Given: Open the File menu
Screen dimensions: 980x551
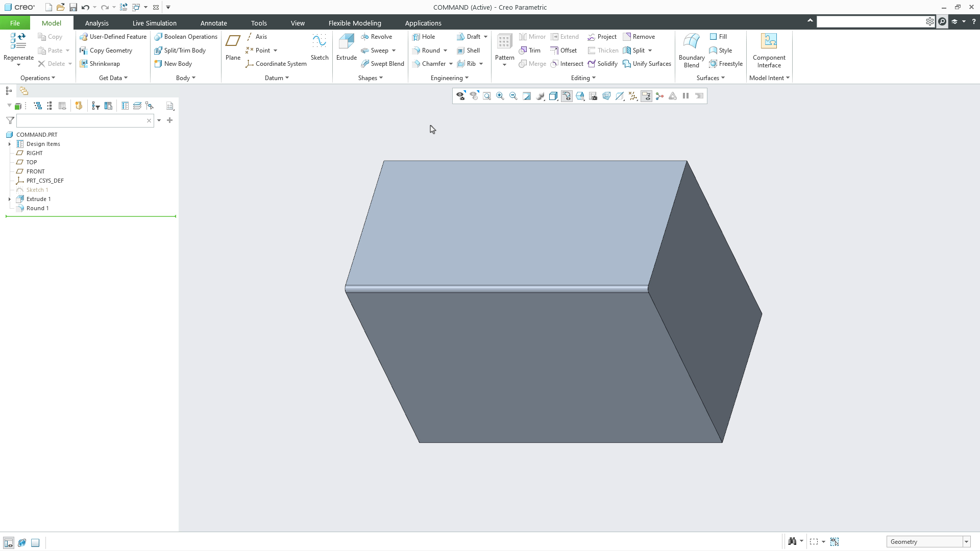Looking at the screenshot, I should [15, 23].
